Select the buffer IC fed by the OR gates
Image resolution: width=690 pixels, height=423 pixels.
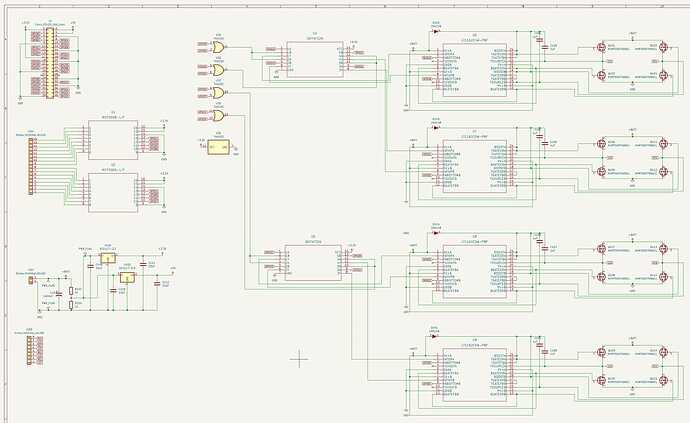pos(315,59)
